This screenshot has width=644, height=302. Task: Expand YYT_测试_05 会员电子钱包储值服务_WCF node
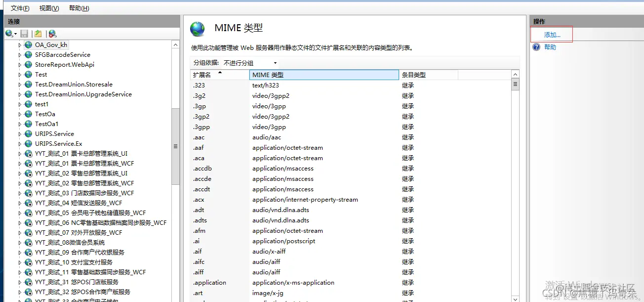[x=20, y=213]
